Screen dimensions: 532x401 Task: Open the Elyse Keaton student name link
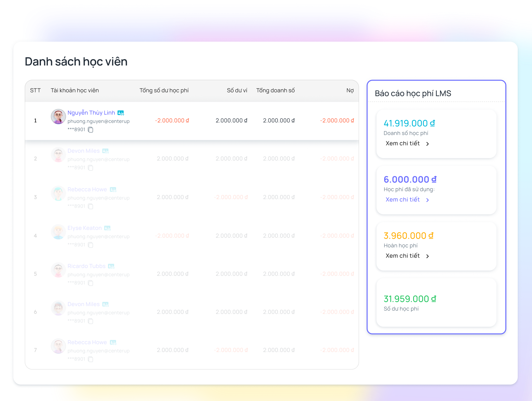pos(84,228)
